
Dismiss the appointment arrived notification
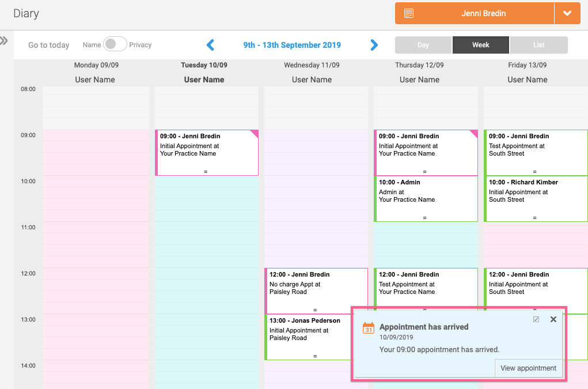(x=553, y=319)
